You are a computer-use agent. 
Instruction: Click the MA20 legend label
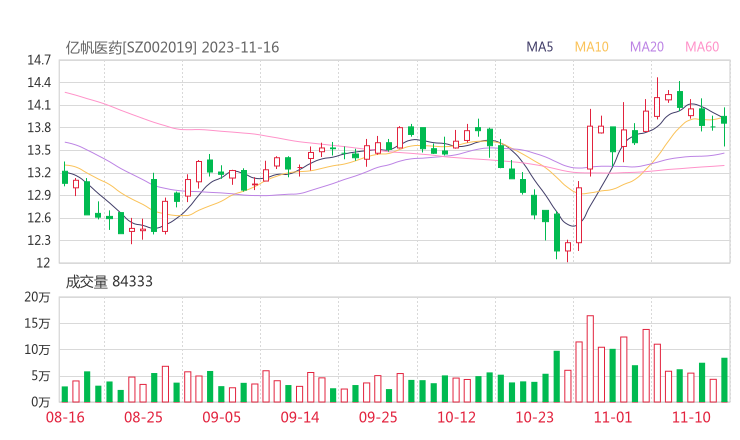tap(647, 47)
